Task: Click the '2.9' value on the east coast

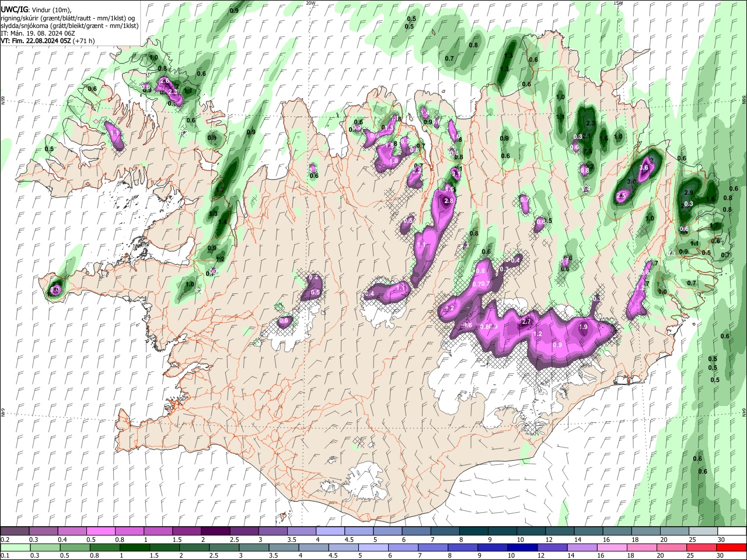Action: point(689,192)
